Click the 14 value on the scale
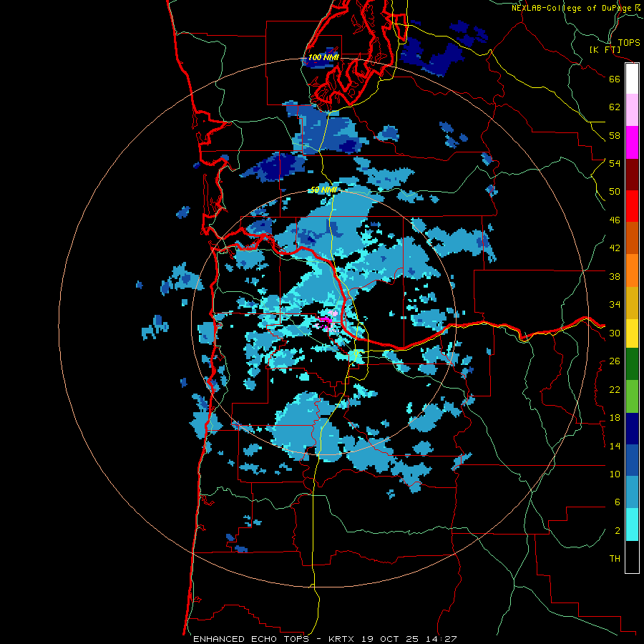The image size is (644, 644). (615, 446)
